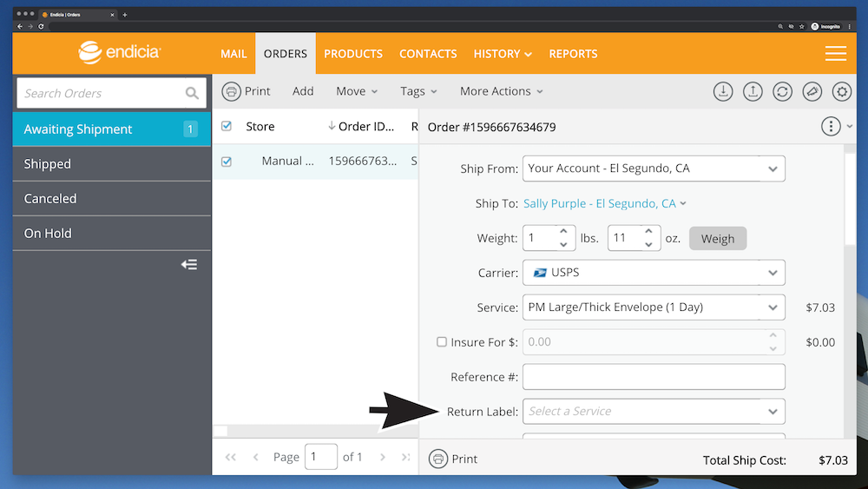This screenshot has height=489, width=868.
Task: Expand the Ship To address link chevron
Action: point(683,204)
